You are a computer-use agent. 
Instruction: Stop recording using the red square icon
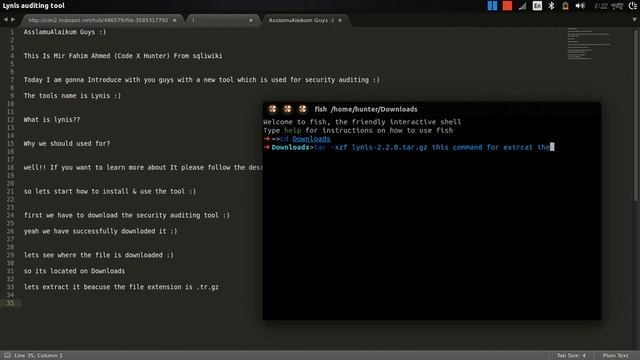(507, 6)
